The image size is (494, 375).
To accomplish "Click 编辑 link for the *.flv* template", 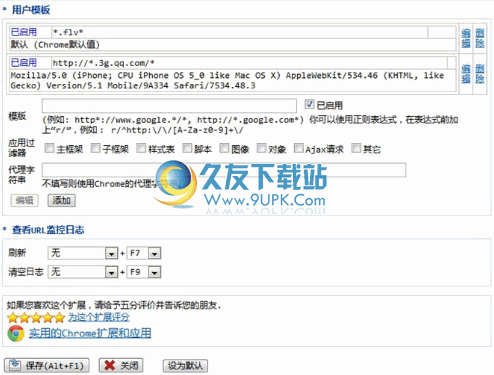I will click(x=466, y=38).
